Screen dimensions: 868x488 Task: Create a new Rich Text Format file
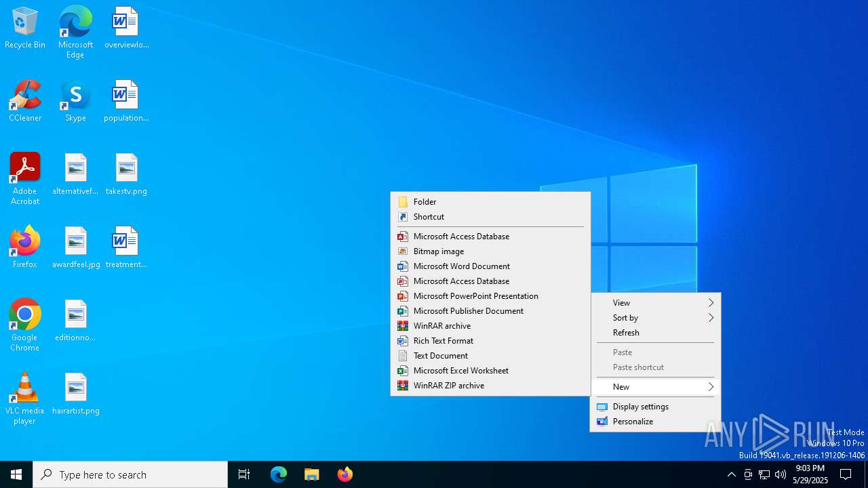[x=490, y=341]
